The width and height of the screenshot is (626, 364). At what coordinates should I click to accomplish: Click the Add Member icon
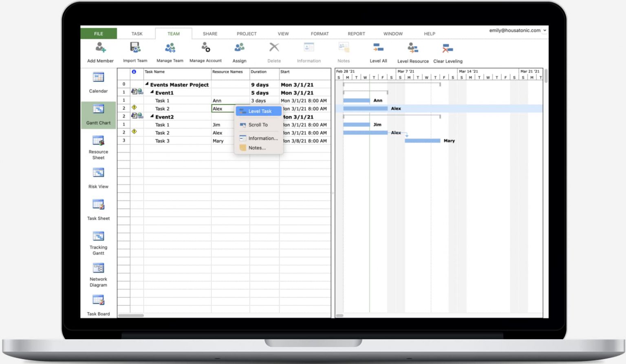100,50
